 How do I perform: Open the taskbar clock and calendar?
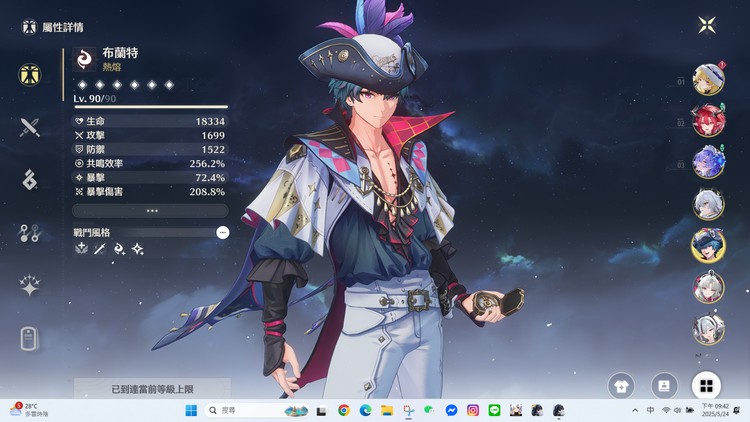pyautogui.click(x=715, y=410)
